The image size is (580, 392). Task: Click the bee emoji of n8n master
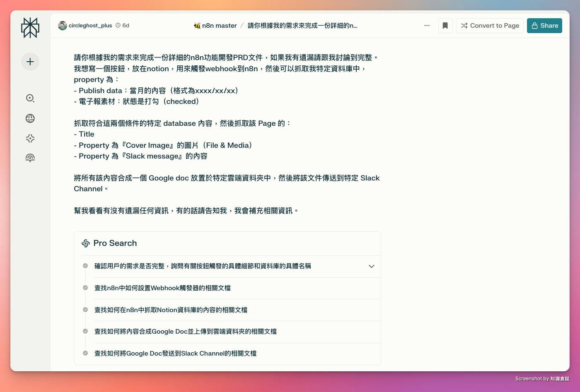(x=197, y=26)
